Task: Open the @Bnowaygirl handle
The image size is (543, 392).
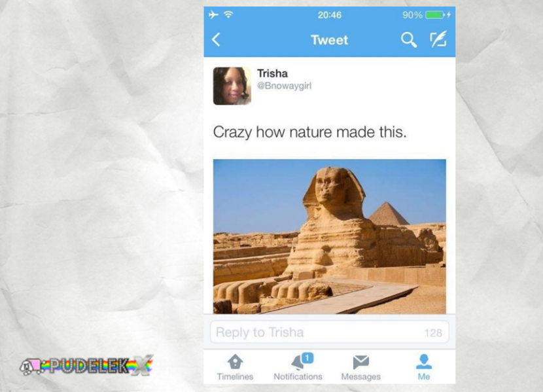Action: [x=285, y=86]
